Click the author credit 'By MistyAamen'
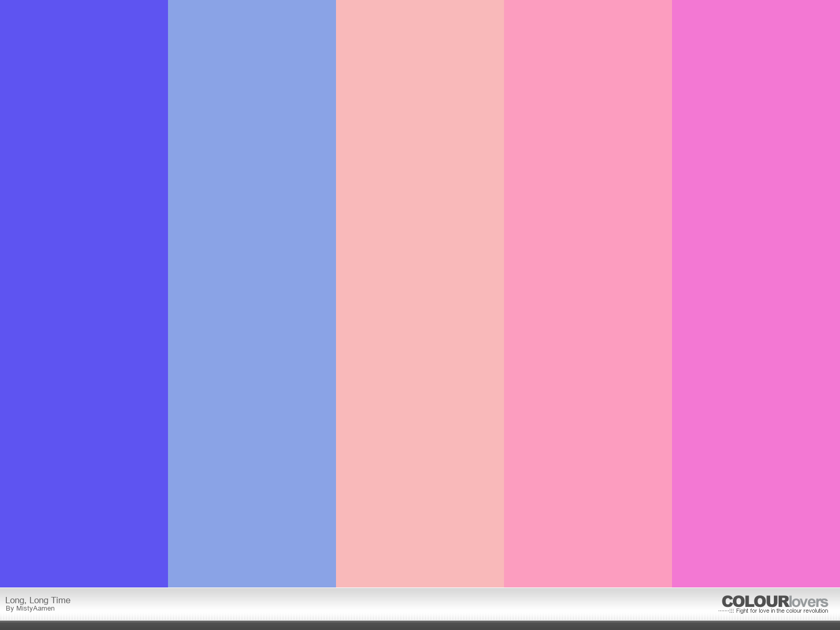This screenshot has height=630, width=840. (x=30, y=608)
